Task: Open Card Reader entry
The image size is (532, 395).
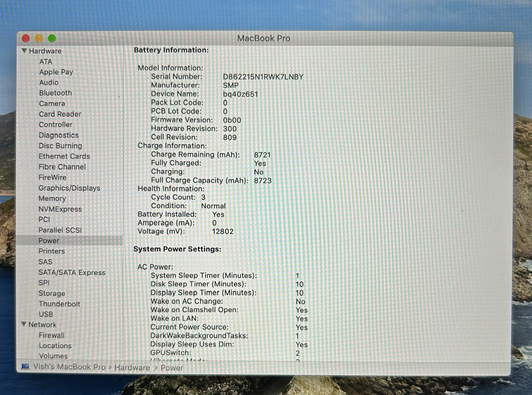Action: click(x=60, y=114)
